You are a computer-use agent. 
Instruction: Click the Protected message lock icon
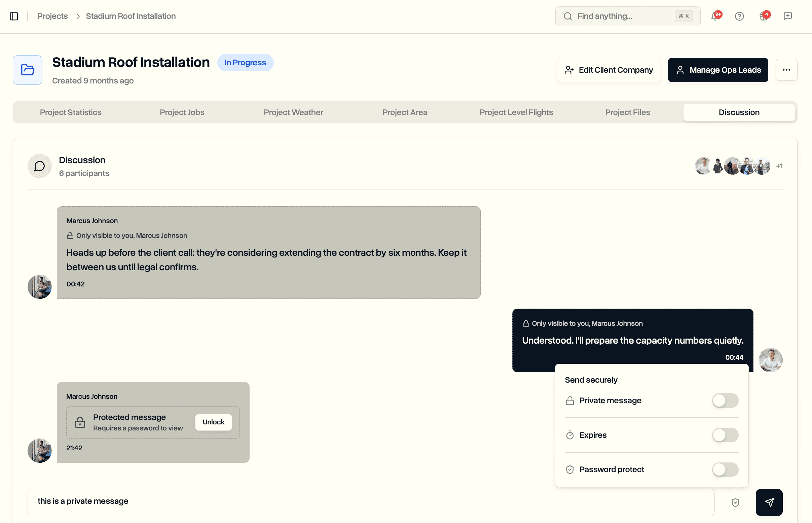click(80, 422)
